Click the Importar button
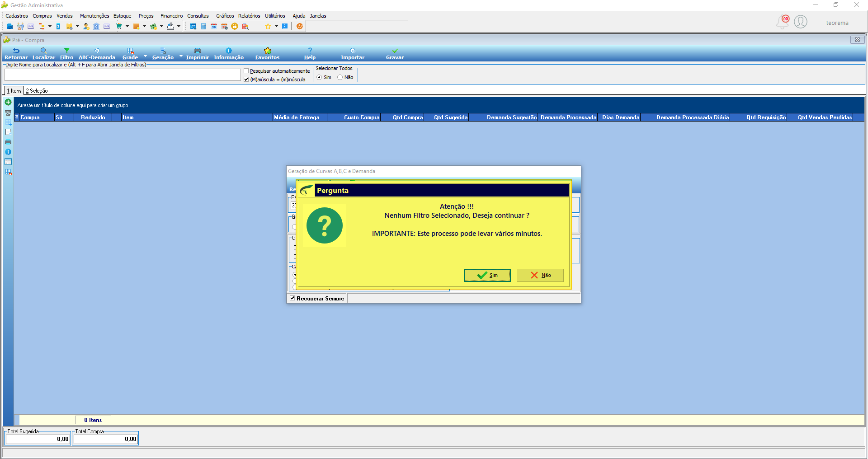Viewport: 868px width, 459px height. pyautogui.click(x=353, y=54)
